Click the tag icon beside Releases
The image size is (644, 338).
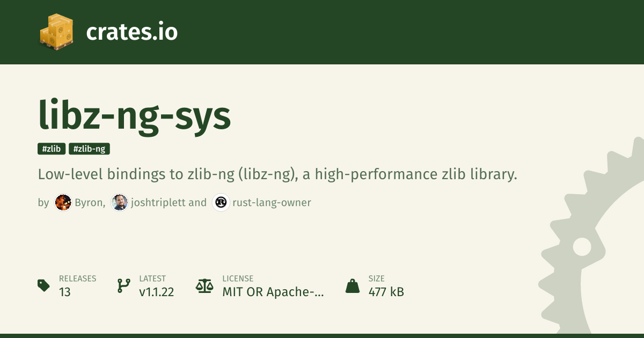(x=44, y=285)
